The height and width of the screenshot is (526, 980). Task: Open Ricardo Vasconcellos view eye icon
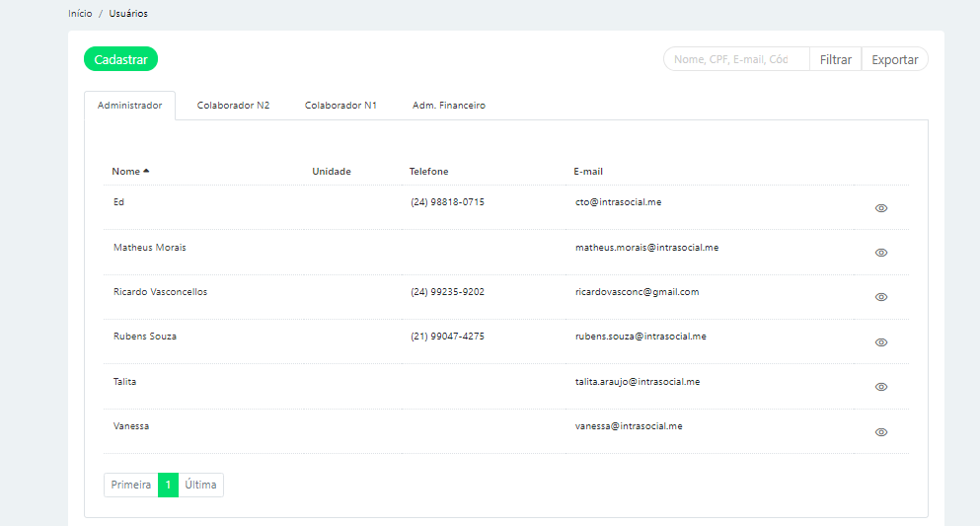tap(881, 297)
